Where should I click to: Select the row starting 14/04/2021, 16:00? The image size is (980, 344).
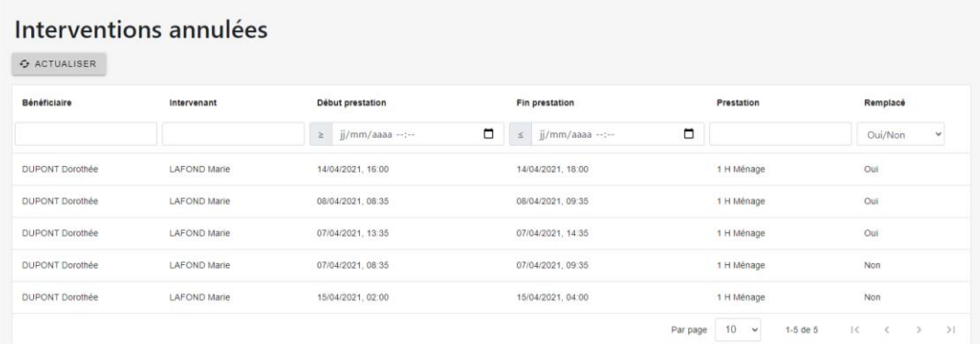tap(490, 169)
